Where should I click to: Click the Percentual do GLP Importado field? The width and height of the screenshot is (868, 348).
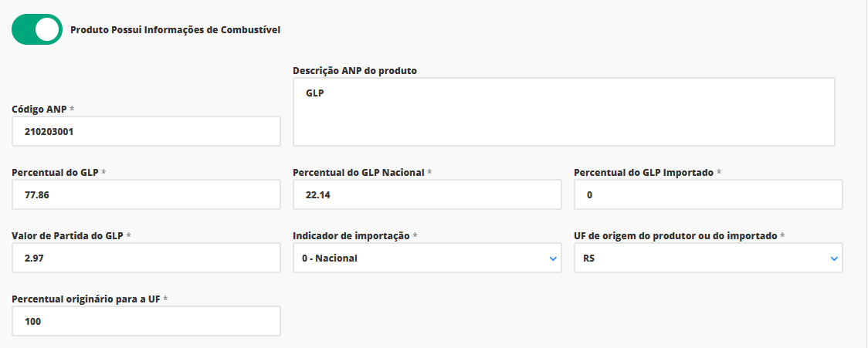708,195
